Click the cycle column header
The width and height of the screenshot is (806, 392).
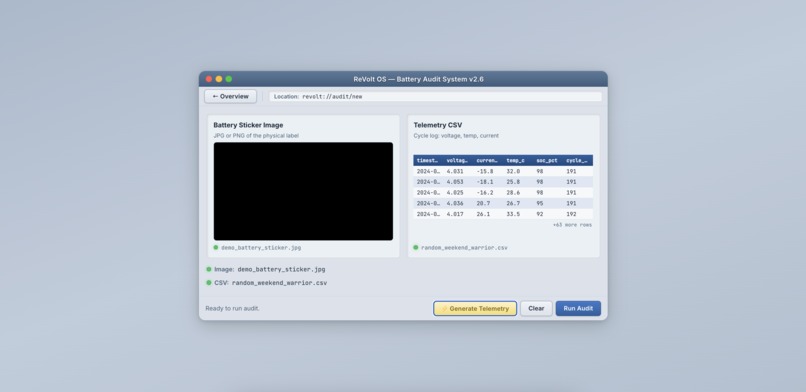(x=577, y=160)
